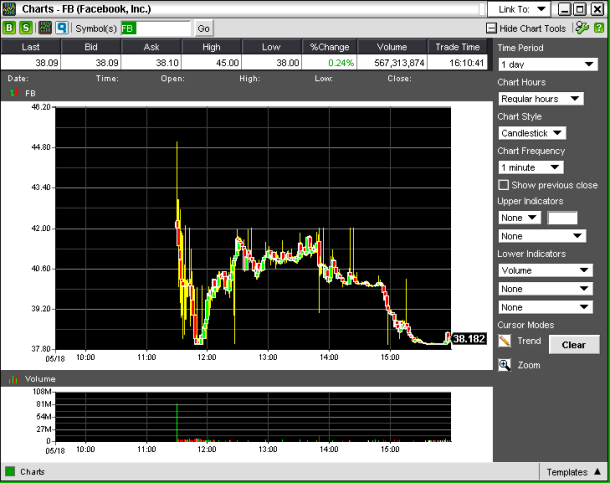
Task: Click the Upper Indicators parameter input box
Action: (x=562, y=218)
